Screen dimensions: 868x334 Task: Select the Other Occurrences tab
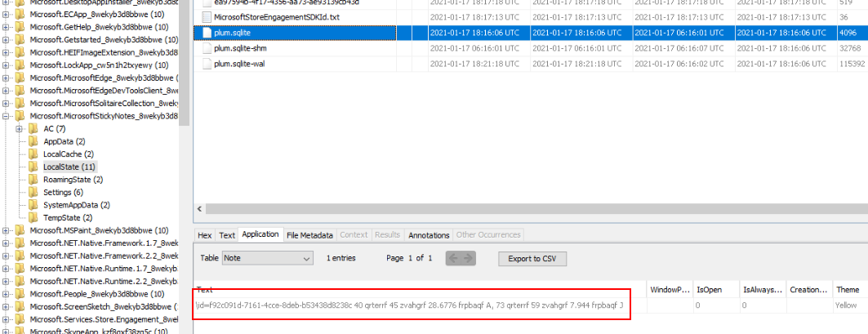coord(487,235)
